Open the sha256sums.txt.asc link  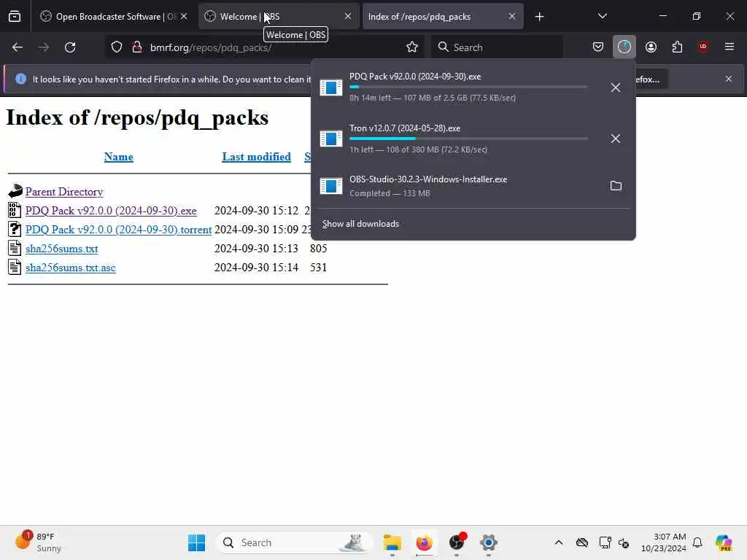(x=71, y=268)
